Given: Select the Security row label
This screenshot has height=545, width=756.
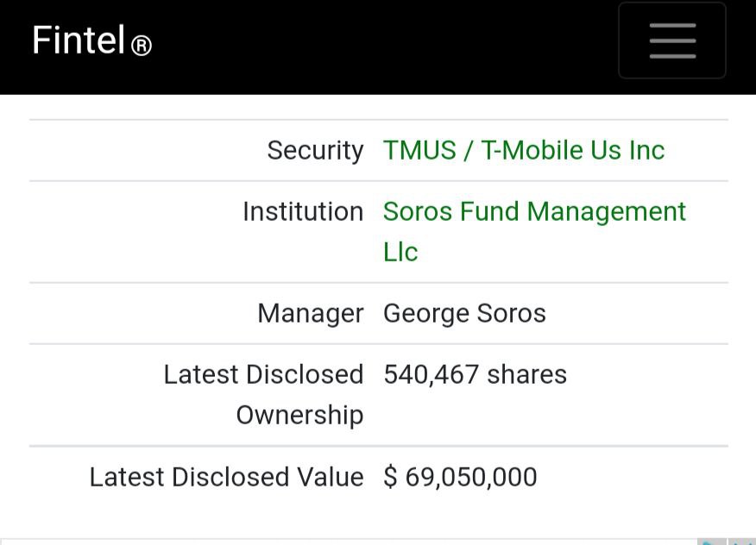Looking at the screenshot, I should point(315,150).
